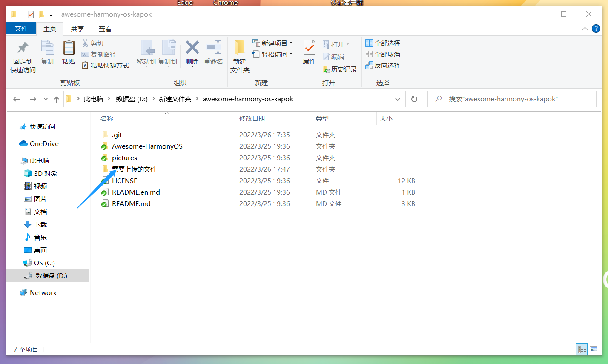Click the Cut (剪切) scissors icon

pos(85,43)
